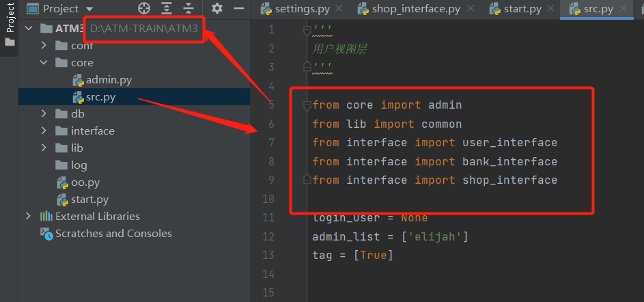This screenshot has height=302, width=644.
Task: Click the 'tag' variable on line 13
Action: pos(322,256)
